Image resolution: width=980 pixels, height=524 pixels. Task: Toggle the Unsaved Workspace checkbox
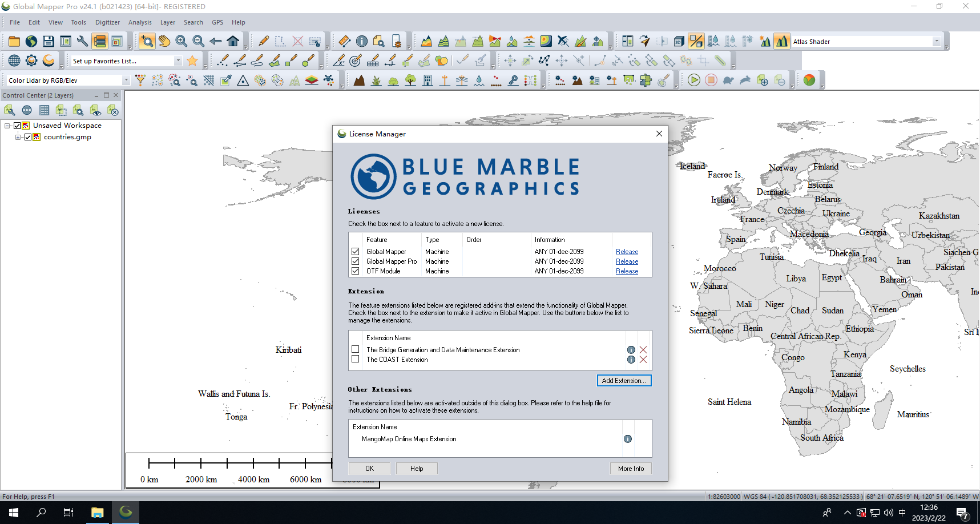pyautogui.click(x=17, y=126)
